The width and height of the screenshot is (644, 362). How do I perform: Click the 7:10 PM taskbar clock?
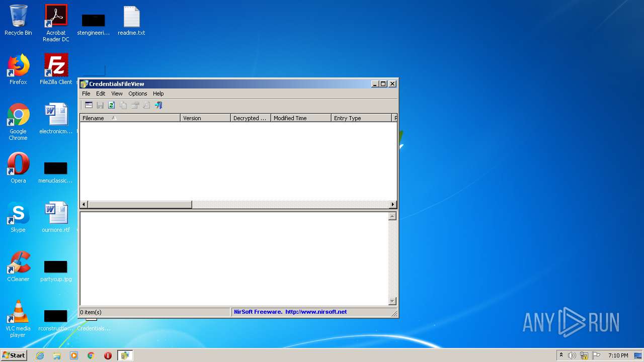tap(618, 355)
